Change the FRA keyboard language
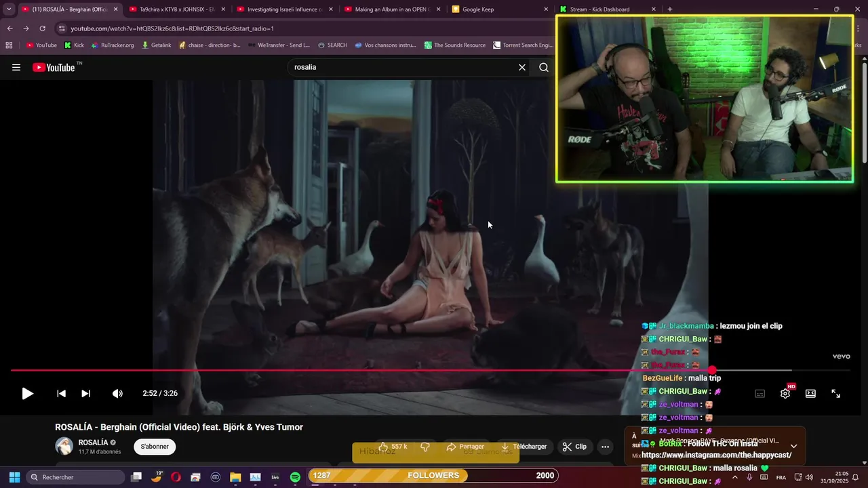The height and width of the screenshot is (488, 868). (x=781, y=477)
